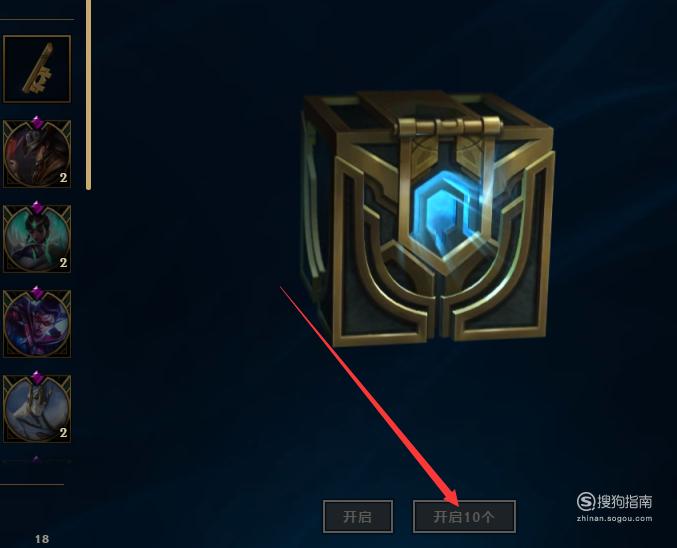
Task: Click the count badge 2 on dark red shard
Action: pyautogui.click(x=63, y=177)
